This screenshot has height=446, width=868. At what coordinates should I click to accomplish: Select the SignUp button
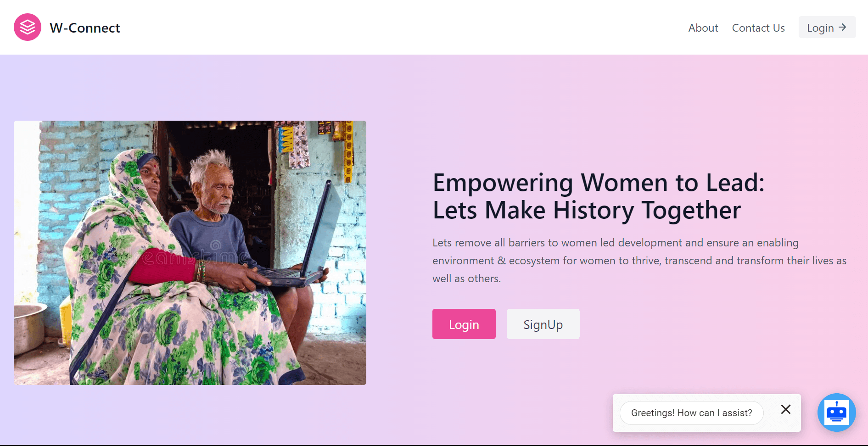543,324
